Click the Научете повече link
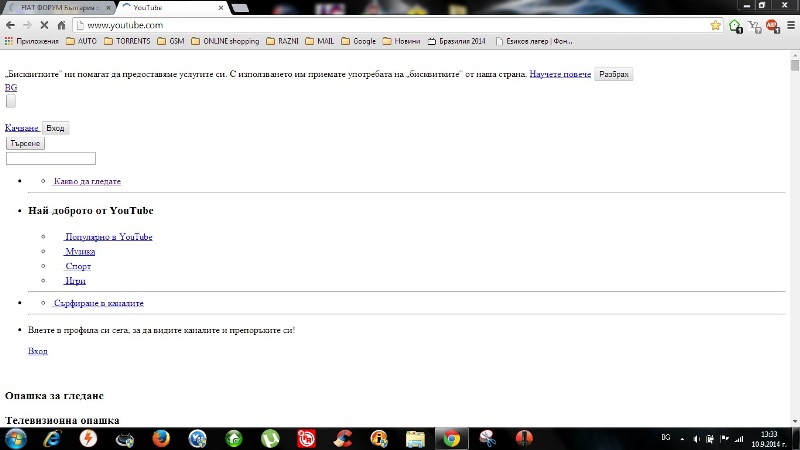800x450 pixels. click(x=559, y=75)
